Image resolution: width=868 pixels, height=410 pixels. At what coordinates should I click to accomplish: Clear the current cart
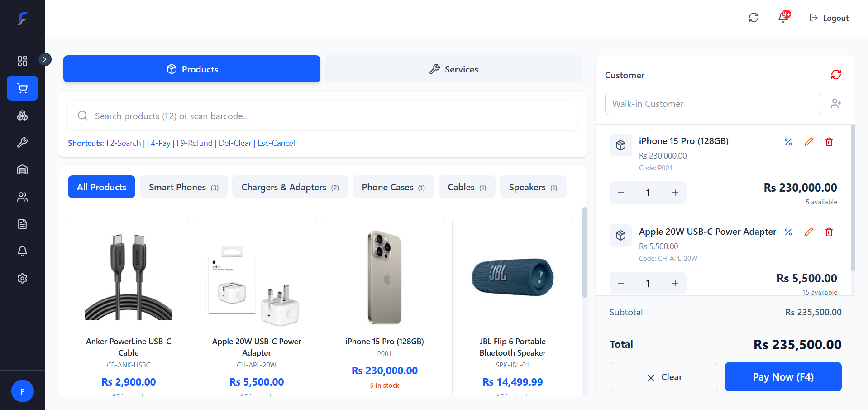pyautogui.click(x=663, y=376)
